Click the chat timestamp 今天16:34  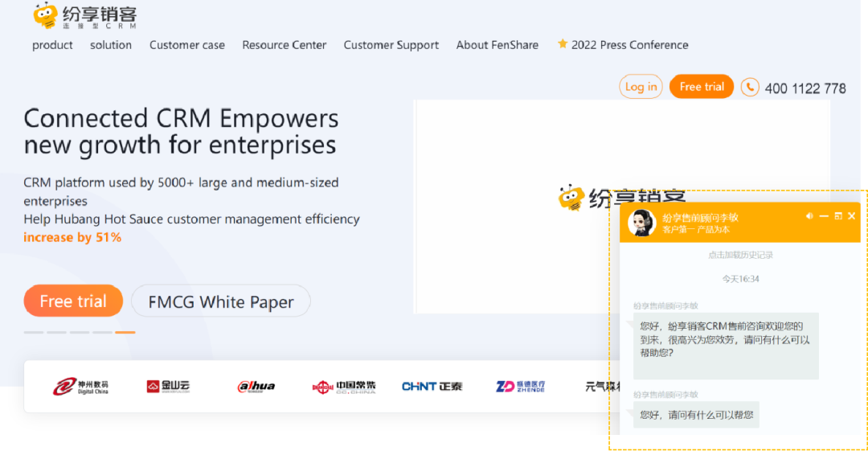[x=741, y=279]
